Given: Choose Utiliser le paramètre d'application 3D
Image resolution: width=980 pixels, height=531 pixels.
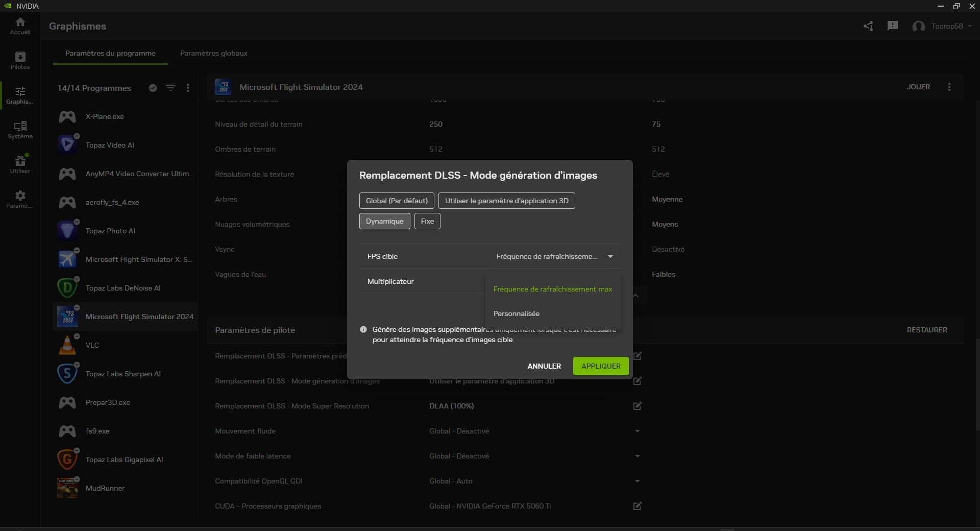Looking at the screenshot, I should pyautogui.click(x=506, y=201).
